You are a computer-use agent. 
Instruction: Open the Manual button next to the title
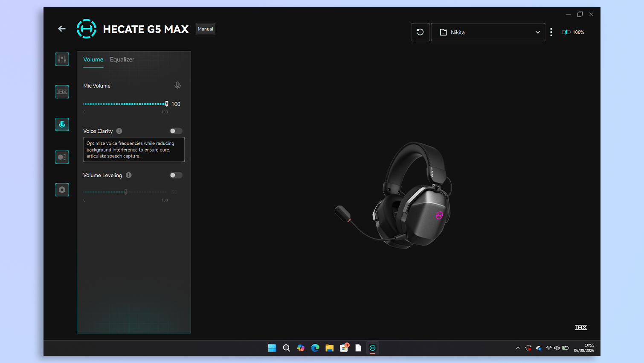(x=206, y=29)
